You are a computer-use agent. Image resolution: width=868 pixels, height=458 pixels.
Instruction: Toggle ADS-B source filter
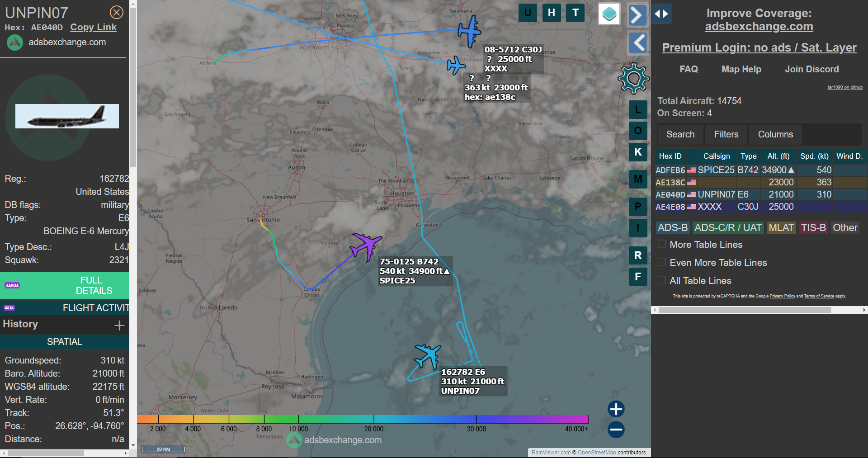tap(673, 228)
